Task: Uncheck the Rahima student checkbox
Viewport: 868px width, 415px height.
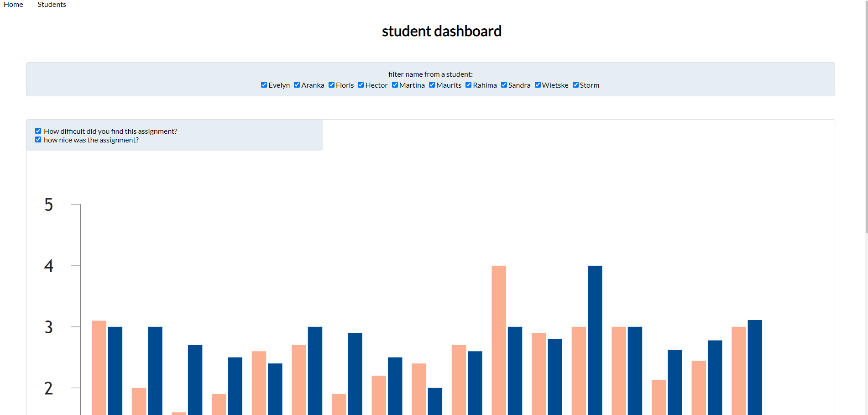Action: click(x=468, y=84)
